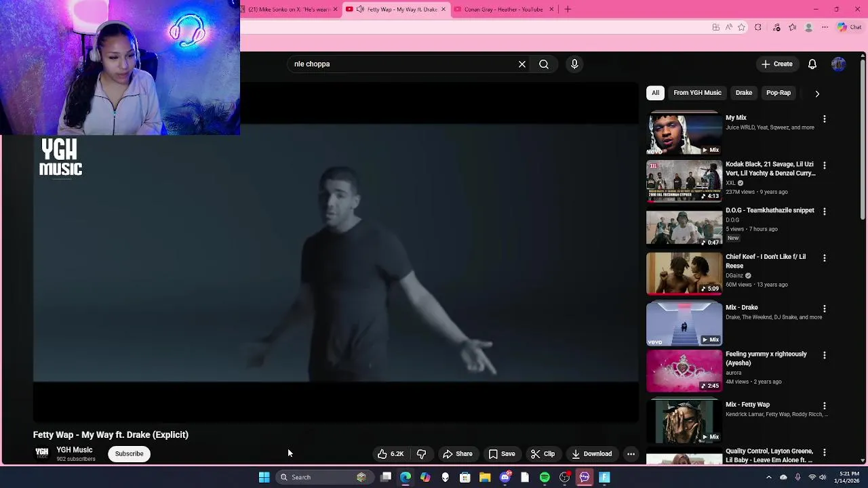Select the All filter chip

(x=655, y=93)
